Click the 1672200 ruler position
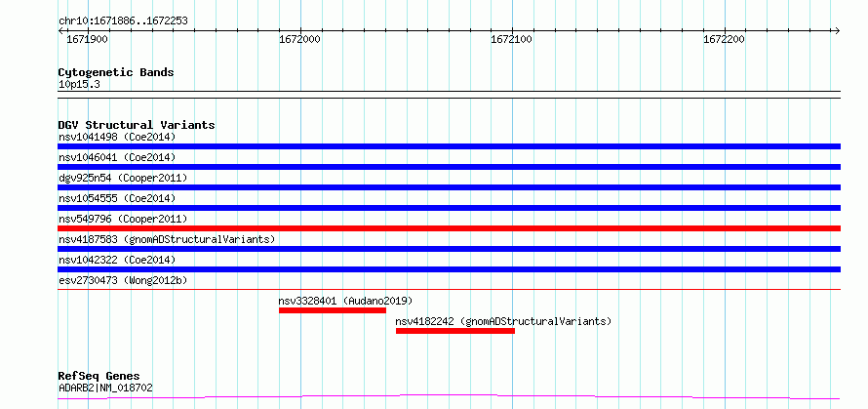The width and height of the screenshot is (868, 409). [724, 40]
